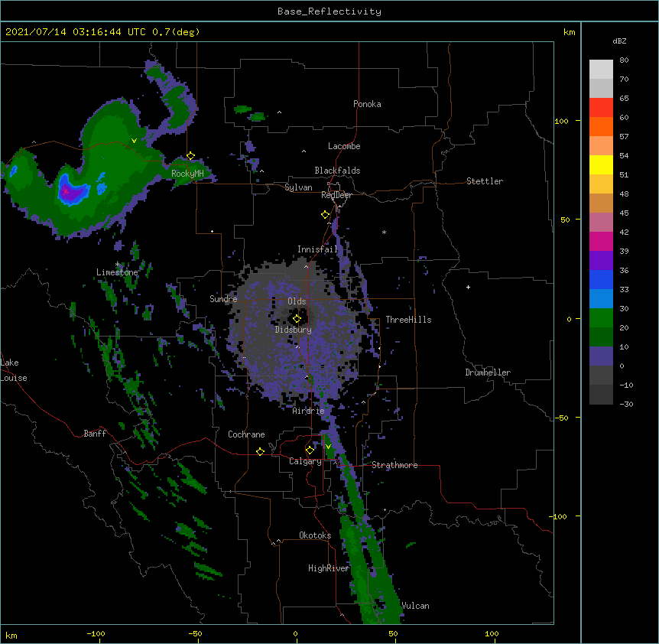Click the HighRiver town label
This screenshot has height=644, width=659.
[329, 568]
